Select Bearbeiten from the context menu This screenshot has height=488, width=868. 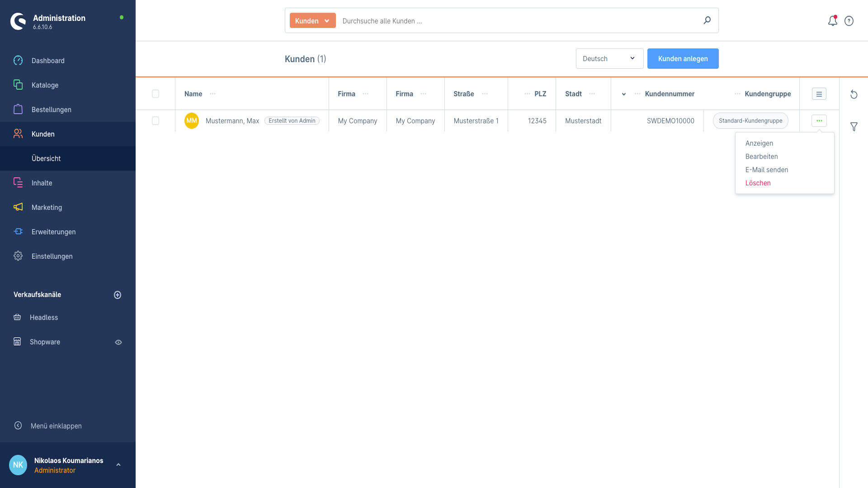point(761,156)
